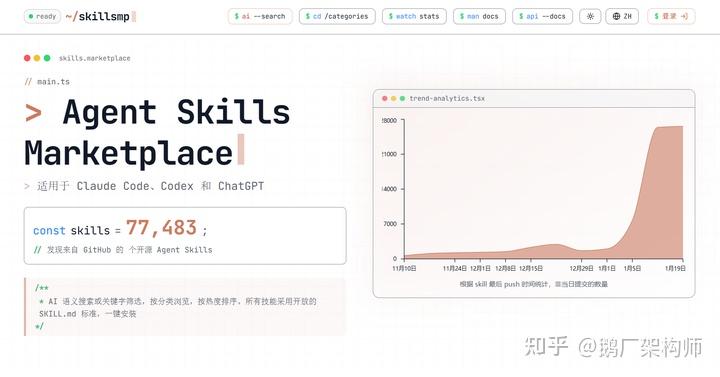Click the 'Agent Skills' heading line
The image size is (720, 377).
[176, 112]
